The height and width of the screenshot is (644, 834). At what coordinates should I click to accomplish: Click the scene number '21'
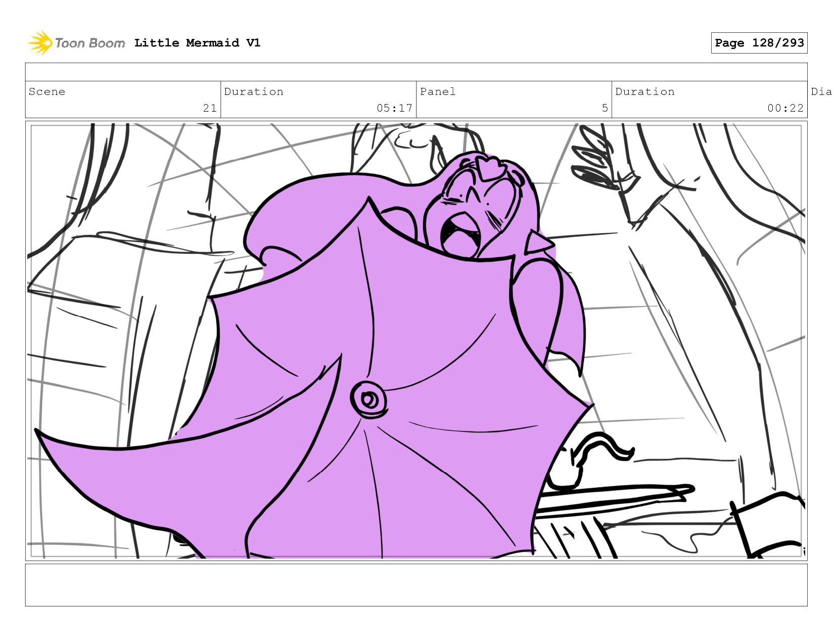210,108
